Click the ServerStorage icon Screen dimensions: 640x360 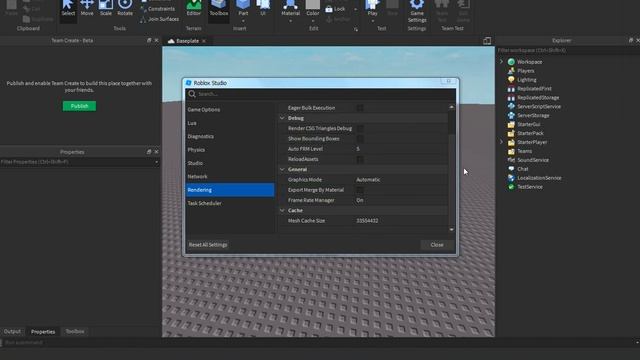511,116
